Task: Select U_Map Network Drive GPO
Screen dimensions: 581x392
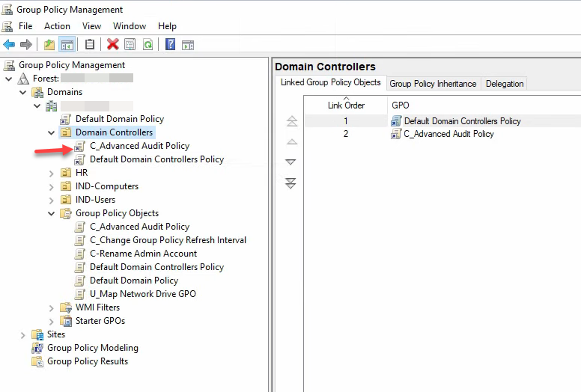Action: pyautogui.click(x=143, y=294)
